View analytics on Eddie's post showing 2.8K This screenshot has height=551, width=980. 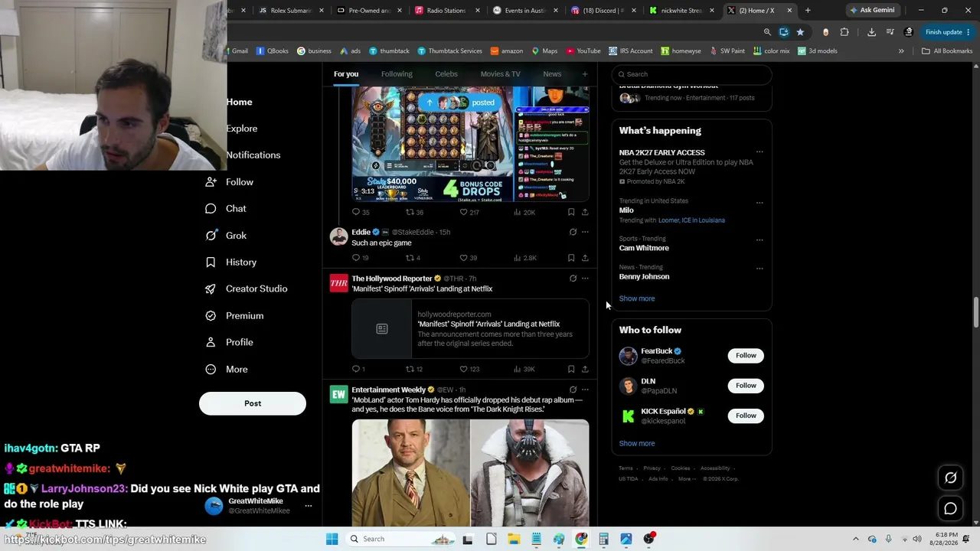point(524,258)
